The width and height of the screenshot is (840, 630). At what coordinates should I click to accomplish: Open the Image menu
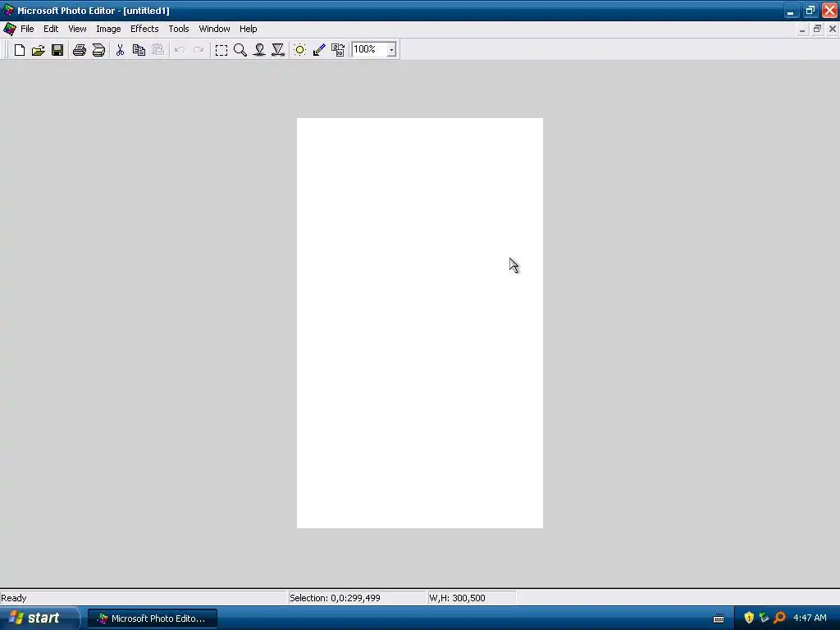tap(108, 29)
